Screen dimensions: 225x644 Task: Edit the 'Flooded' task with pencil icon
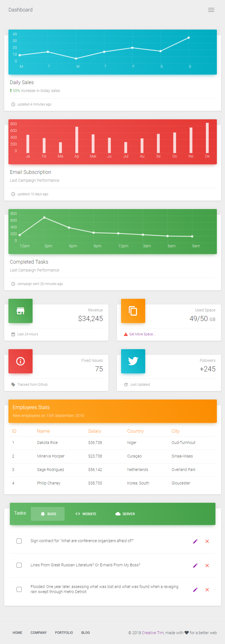pos(195,590)
